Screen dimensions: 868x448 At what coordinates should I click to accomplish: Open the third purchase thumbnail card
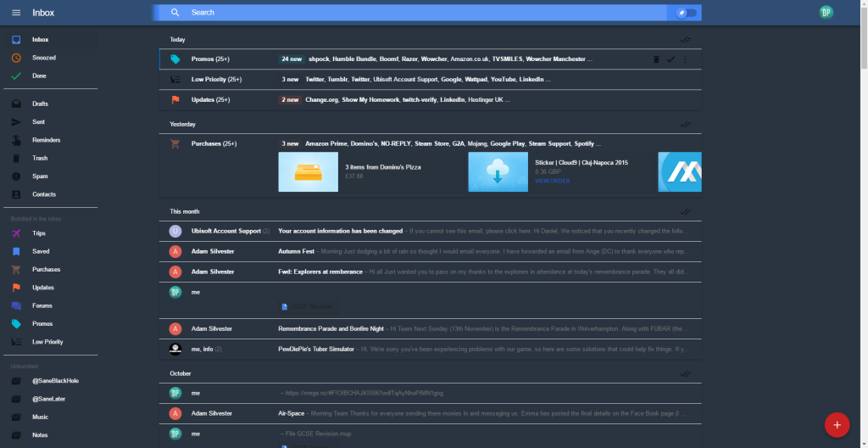[680, 172]
